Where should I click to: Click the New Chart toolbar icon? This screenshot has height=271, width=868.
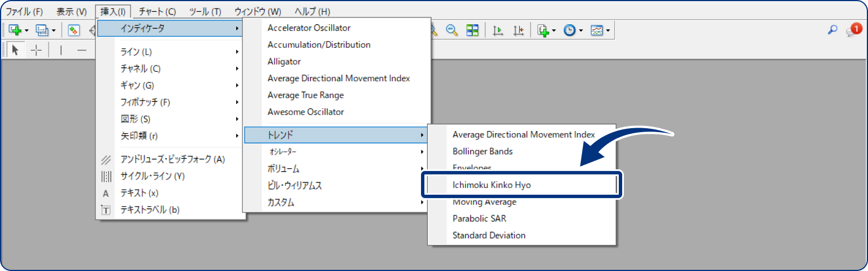pyautogui.click(x=15, y=30)
